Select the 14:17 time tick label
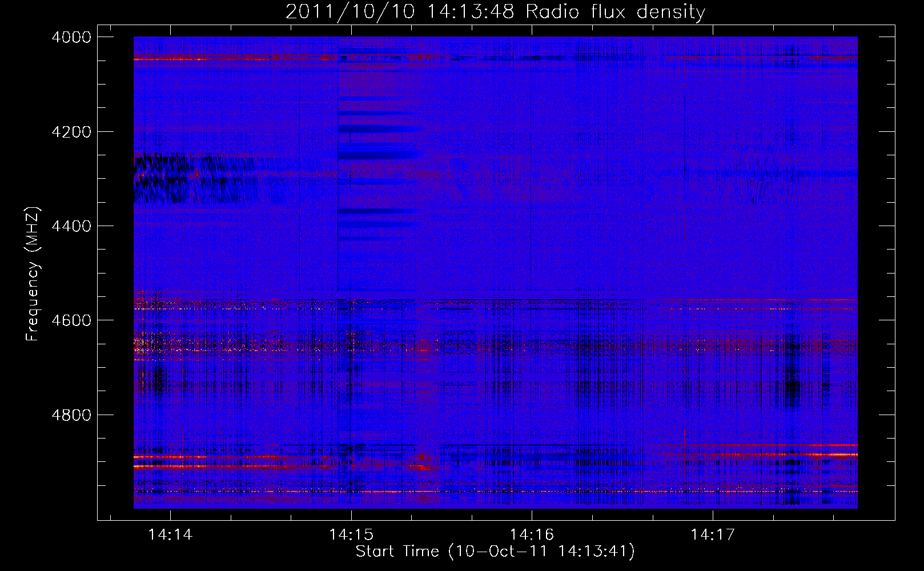The height and width of the screenshot is (571, 924). pyautogui.click(x=713, y=534)
